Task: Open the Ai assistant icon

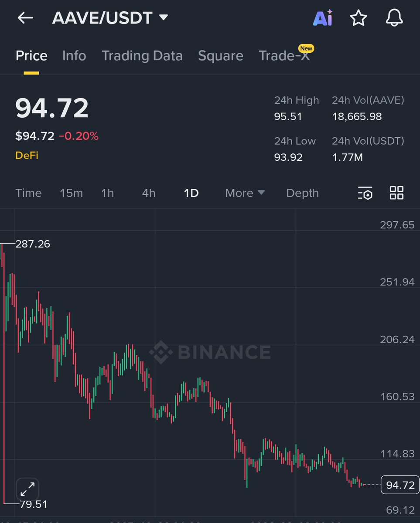Action: click(x=323, y=18)
